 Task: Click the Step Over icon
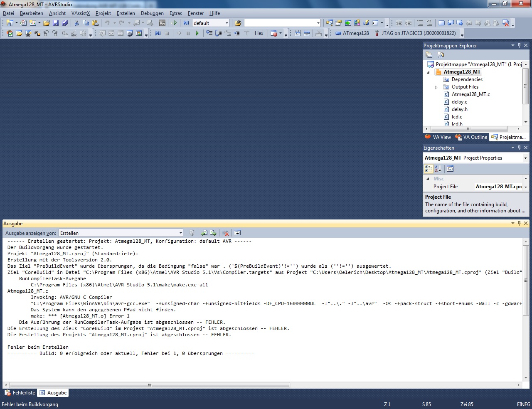click(218, 33)
